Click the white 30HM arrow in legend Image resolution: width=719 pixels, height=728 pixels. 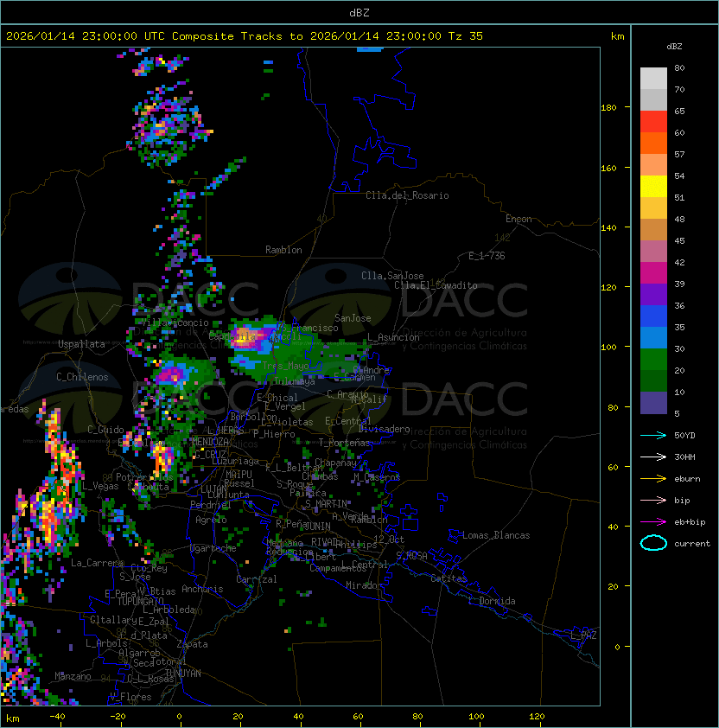[653, 457]
